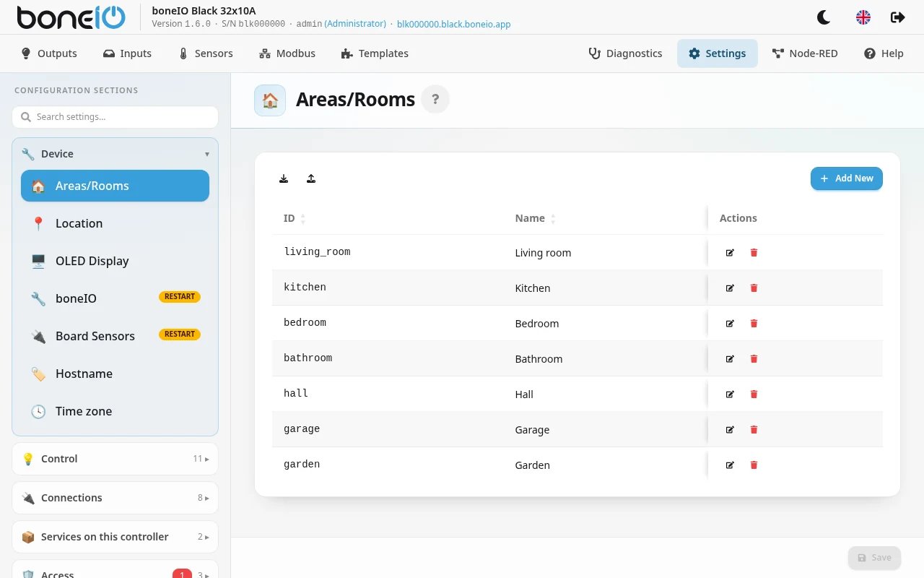Open the Inputs tab
Image resolution: width=924 pixels, height=578 pixels.
127,53
